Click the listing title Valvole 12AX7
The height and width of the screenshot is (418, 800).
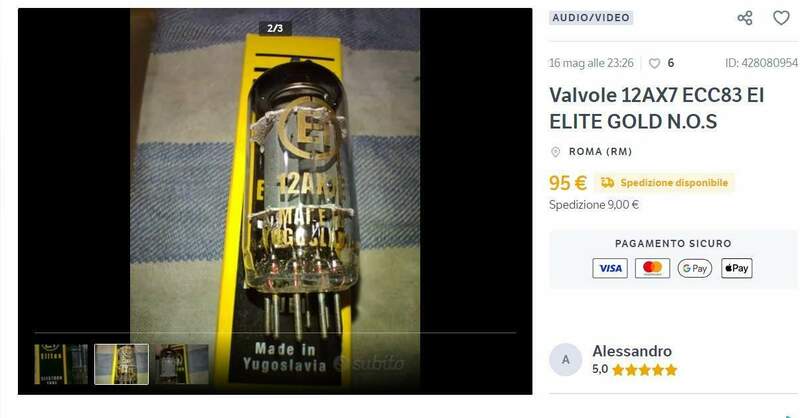click(656, 108)
